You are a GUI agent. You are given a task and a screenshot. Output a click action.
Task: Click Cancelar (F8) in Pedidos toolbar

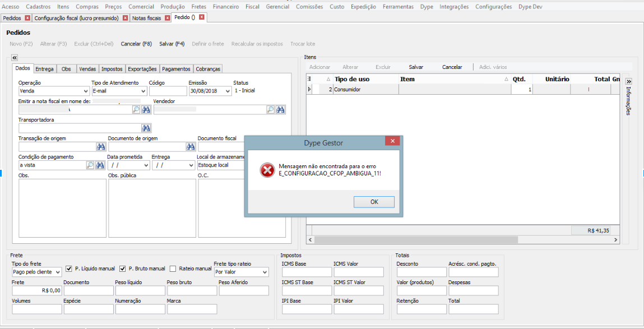(x=136, y=44)
